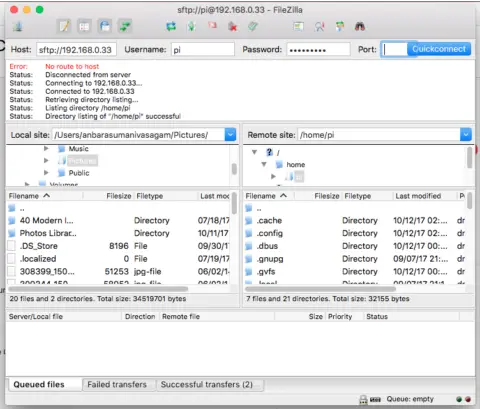This screenshot has width=480, height=409.
Task: Select the Music folder in local tree
Action: [78, 149]
